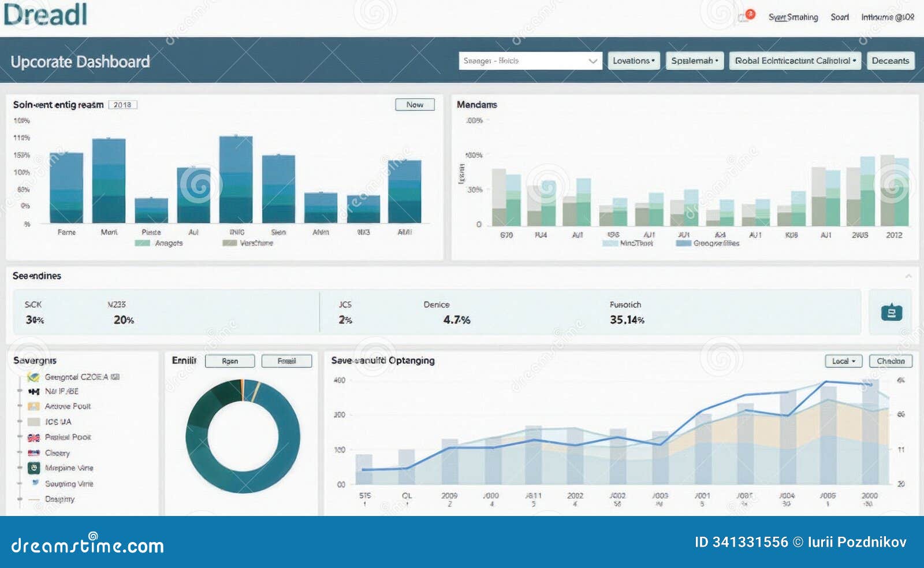Select the Fereail tab in Ennilit panel
Image resolution: width=924 pixels, height=568 pixels.
(288, 361)
